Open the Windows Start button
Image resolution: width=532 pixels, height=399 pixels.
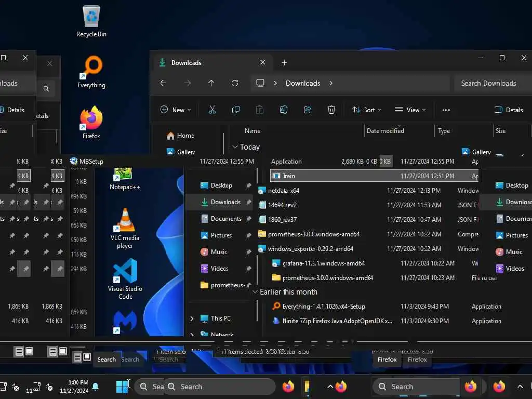(122, 387)
